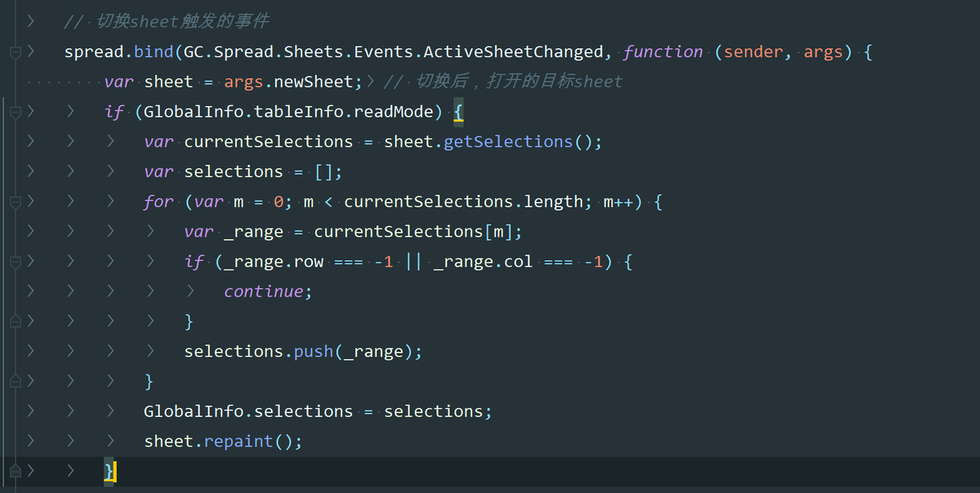Click the GlobalInfo.selections assignment line
The image size is (980, 493).
tap(318, 411)
